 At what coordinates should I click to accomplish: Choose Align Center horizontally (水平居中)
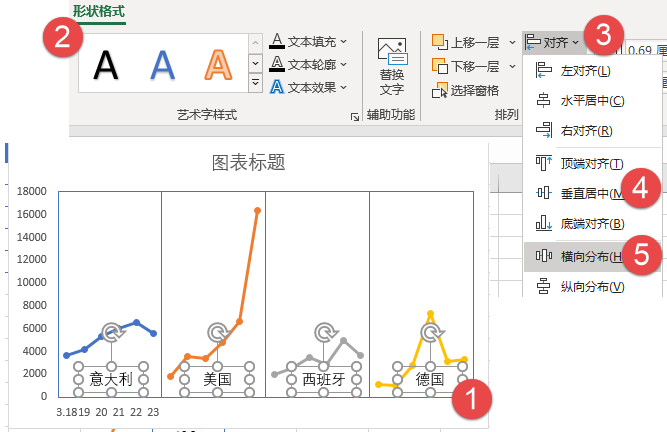coord(591,101)
